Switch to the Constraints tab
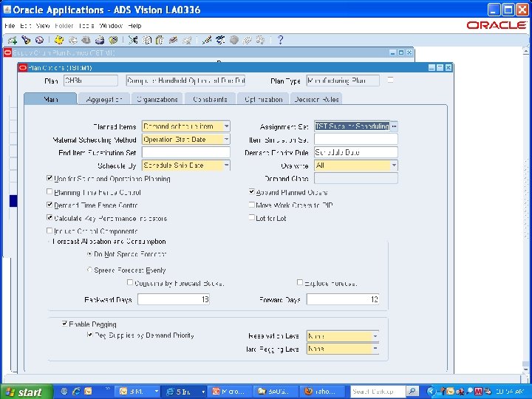The width and height of the screenshot is (532, 399). point(210,99)
